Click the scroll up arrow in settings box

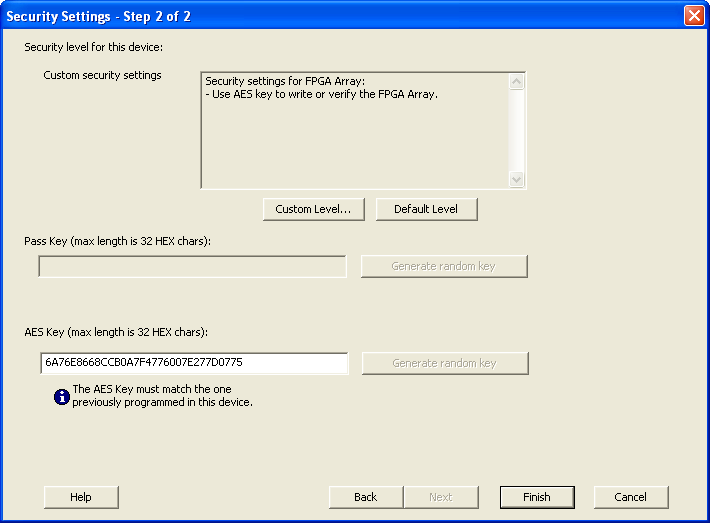[x=516, y=82]
